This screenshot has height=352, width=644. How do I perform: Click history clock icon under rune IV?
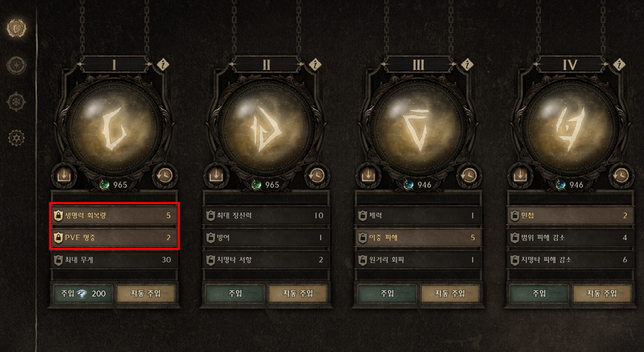[x=621, y=176]
